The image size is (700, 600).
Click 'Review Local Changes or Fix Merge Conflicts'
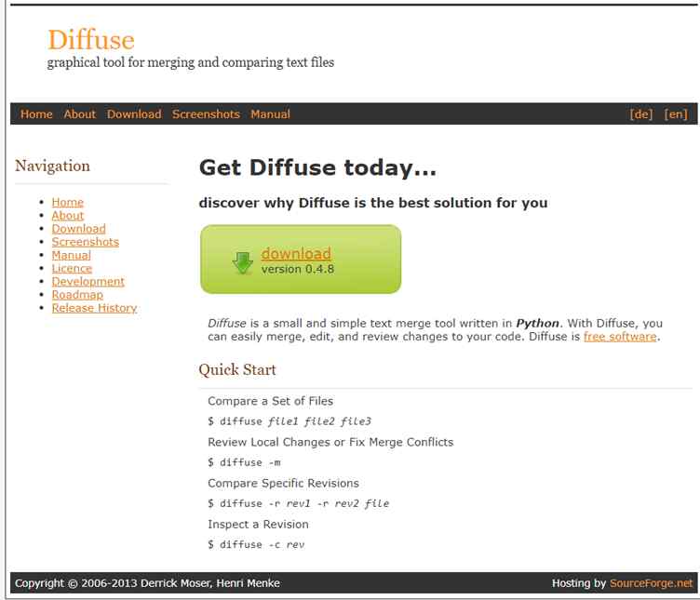point(330,442)
